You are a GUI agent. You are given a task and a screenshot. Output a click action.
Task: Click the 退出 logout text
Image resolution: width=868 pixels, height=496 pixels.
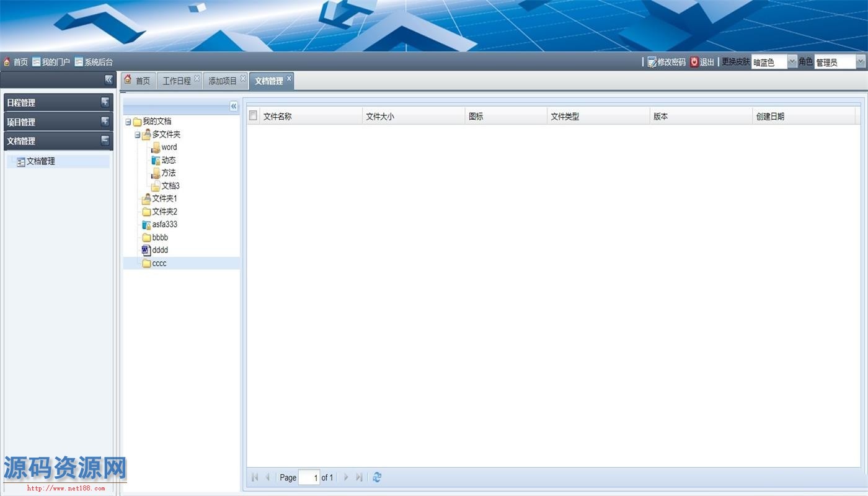pyautogui.click(x=707, y=62)
